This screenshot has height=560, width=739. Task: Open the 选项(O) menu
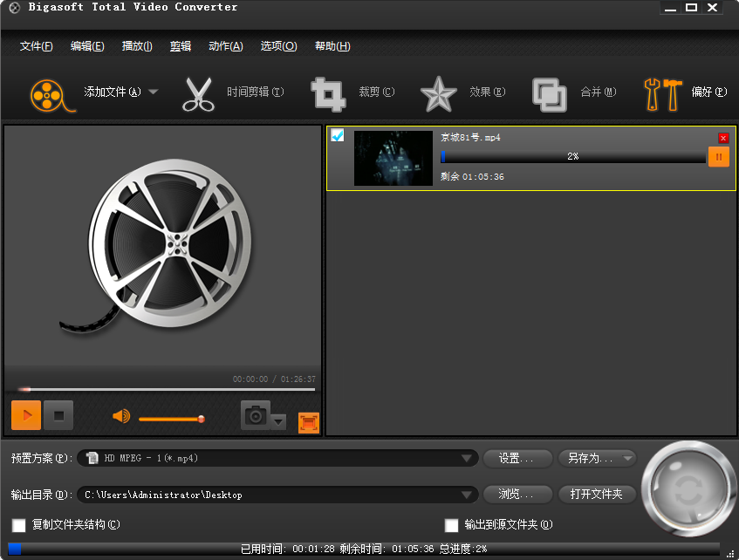pos(278,46)
